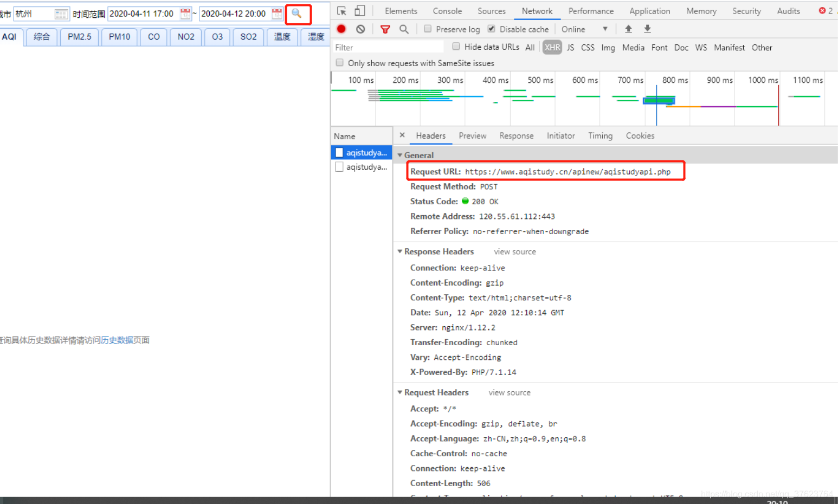Click the end time input 2020-04-12 20:00
This screenshot has height=504, width=838.
tap(235, 14)
